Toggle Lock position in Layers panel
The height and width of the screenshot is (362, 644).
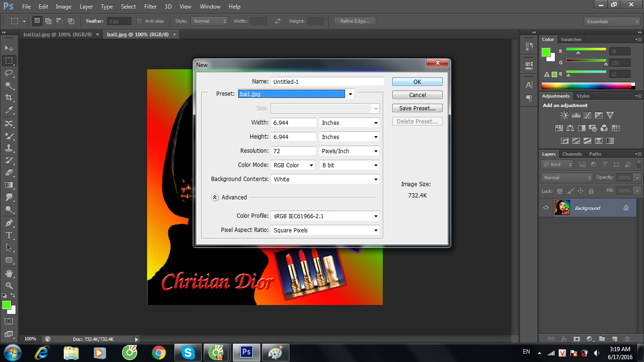point(580,191)
